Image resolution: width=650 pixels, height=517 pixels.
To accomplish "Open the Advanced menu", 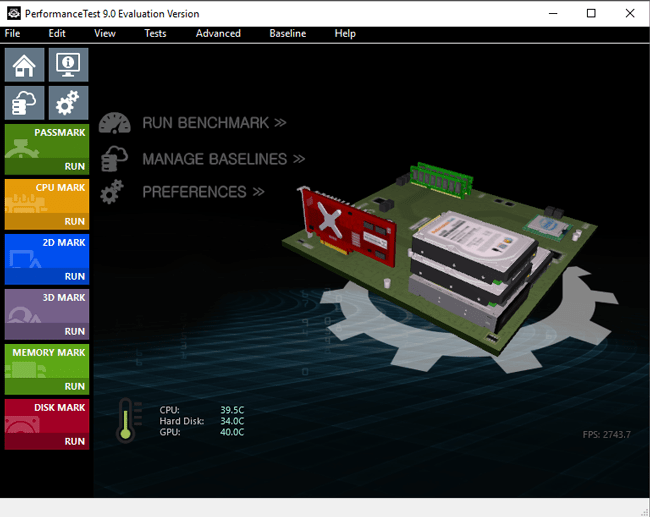I will (218, 33).
